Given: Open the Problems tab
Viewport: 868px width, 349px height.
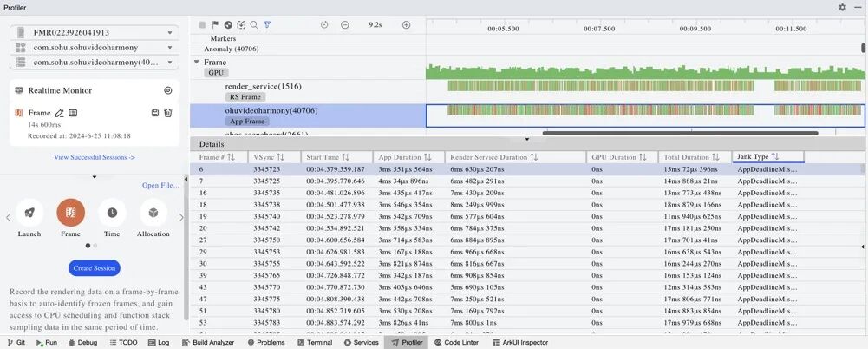Looking at the screenshot, I should pos(266,342).
